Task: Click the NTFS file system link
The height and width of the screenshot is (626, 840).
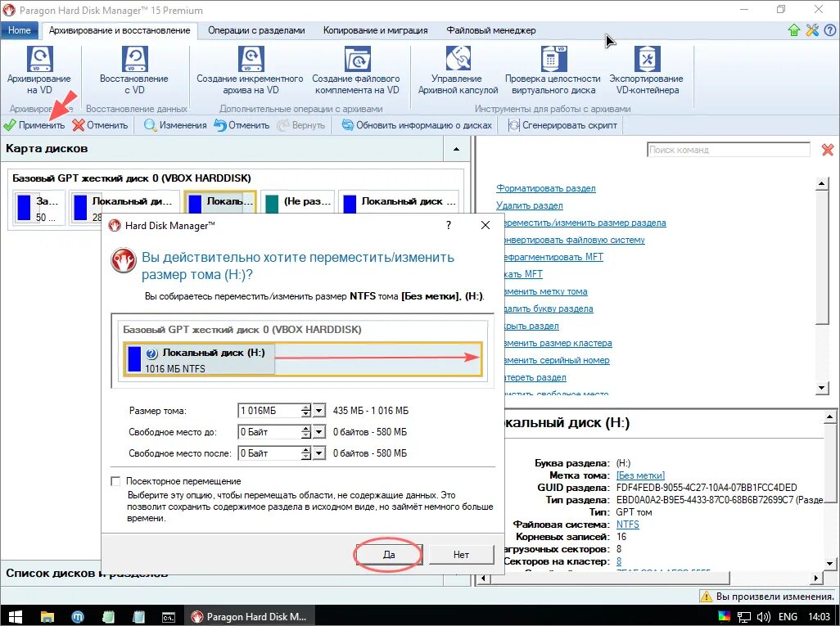Action: pyautogui.click(x=627, y=525)
